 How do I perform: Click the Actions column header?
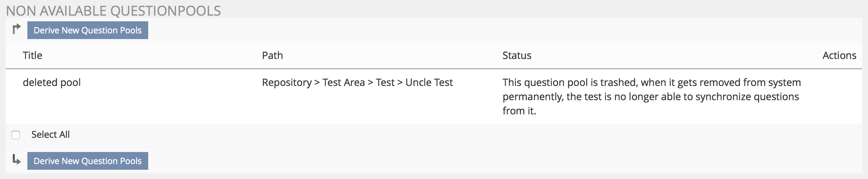coord(839,55)
